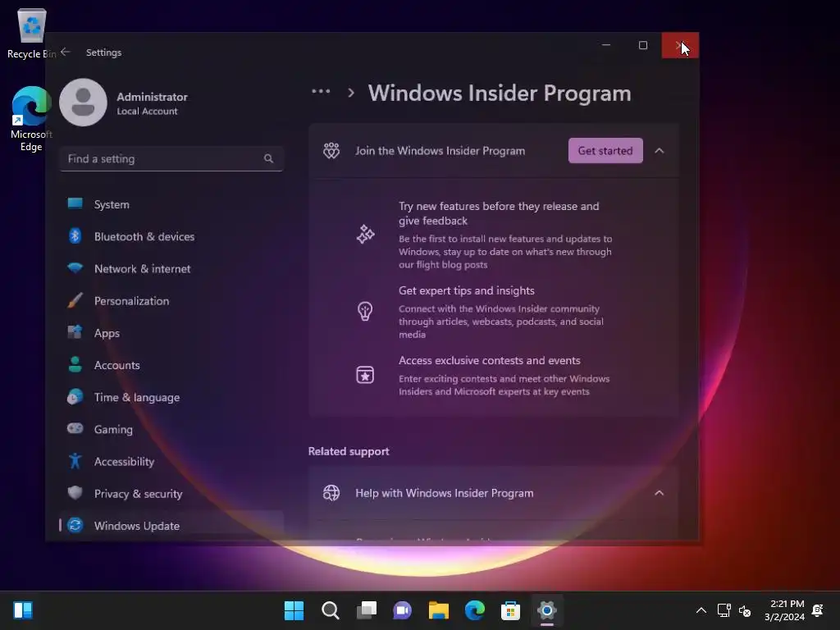Screen dimensions: 840x630
Task: Open Accessibility settings label
Action: tap(125, 461)
